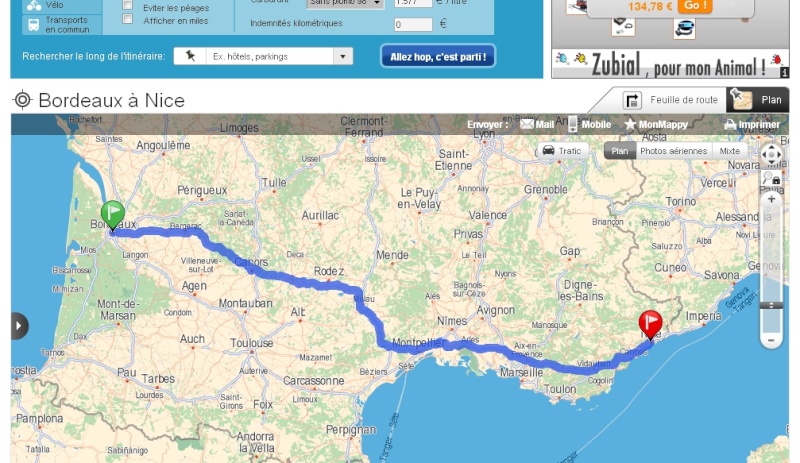Open the search-along-route dropdown arrow
This screenshot has height=463, width=800.
343,56
